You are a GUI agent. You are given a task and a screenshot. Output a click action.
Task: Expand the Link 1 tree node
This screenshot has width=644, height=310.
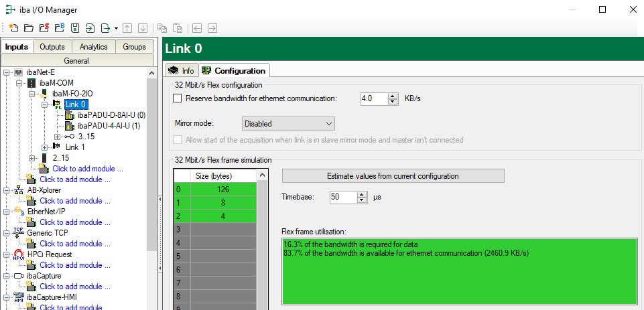click(x=44, y=147)
